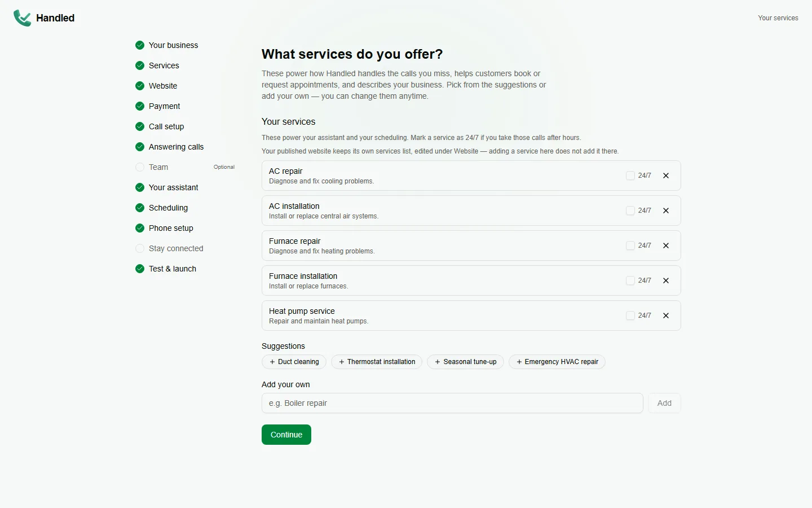Image resolution: width=812 pixels, height=508 pixels.
Task: Click empty circle icon beside Stay connected
Action: click(x=140, y=248)
